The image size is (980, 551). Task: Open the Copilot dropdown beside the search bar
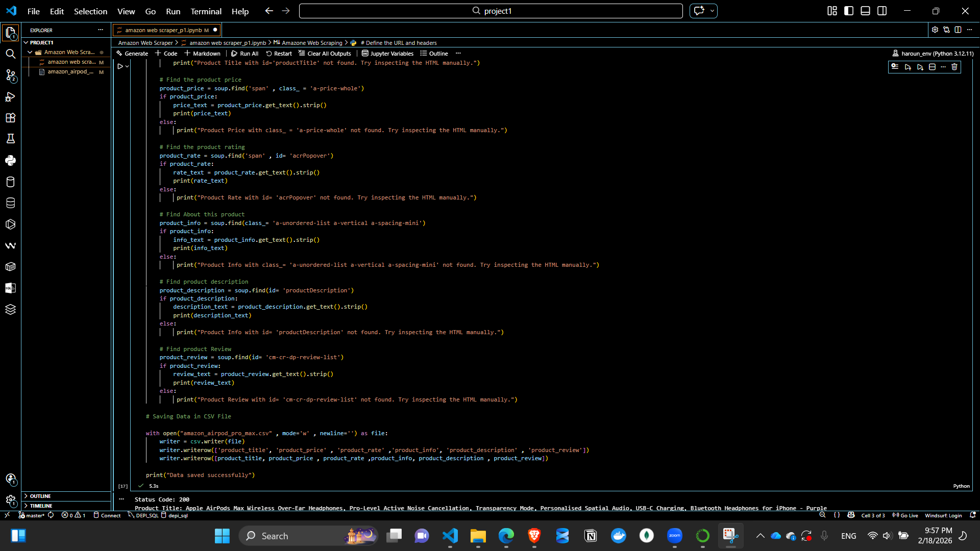pos(712,11)
